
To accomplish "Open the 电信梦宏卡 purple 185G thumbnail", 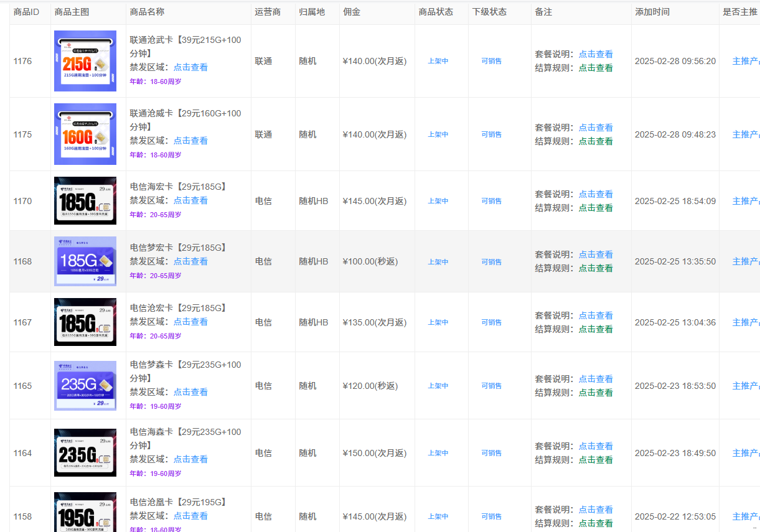I will click(85, 261).
